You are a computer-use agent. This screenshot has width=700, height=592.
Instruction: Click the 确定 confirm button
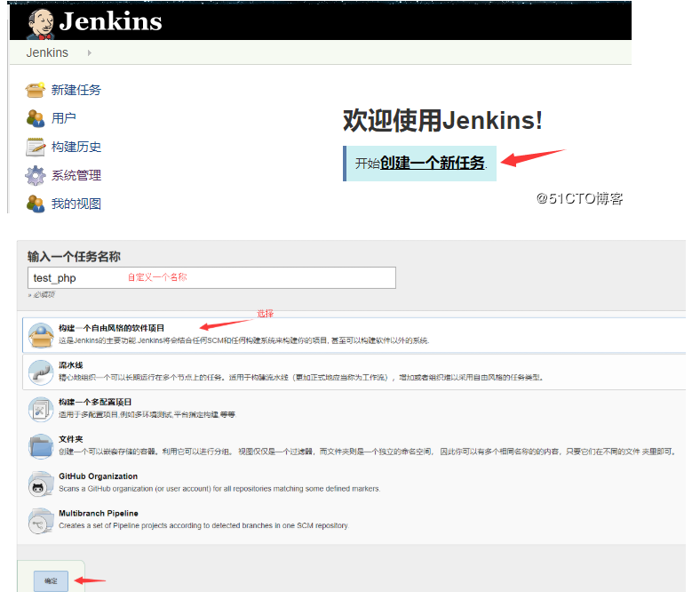click(x=51, y=580)
